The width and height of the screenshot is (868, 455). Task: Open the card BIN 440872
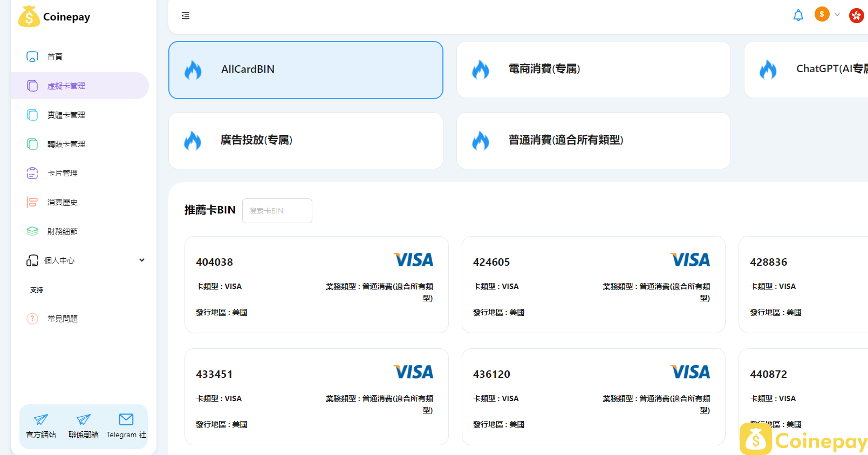tap(803, 397)
